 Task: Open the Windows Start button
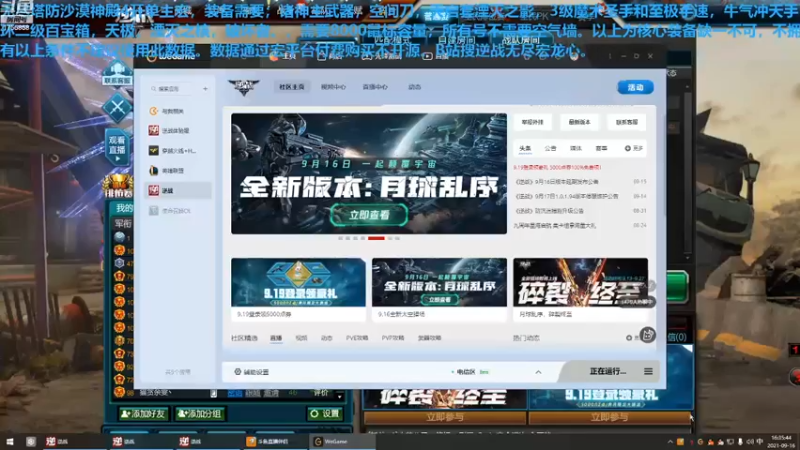(10, 441)
